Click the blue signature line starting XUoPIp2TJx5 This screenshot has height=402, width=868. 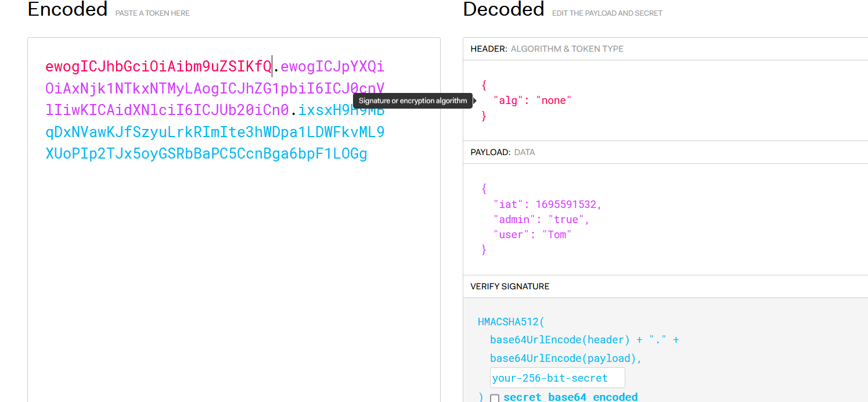point(206,154)
